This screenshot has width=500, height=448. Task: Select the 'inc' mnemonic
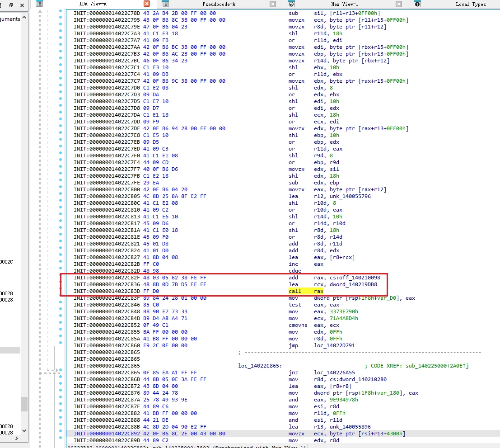tap(293, 264)
